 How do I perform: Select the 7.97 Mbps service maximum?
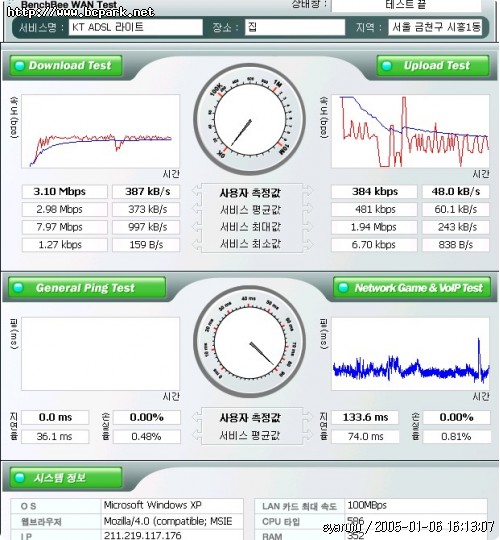point(65,227)
